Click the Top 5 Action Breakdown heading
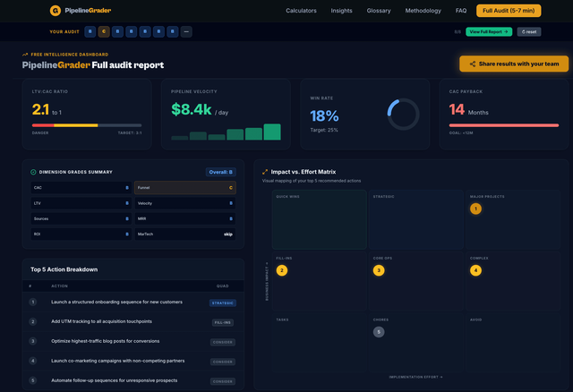 64,269
